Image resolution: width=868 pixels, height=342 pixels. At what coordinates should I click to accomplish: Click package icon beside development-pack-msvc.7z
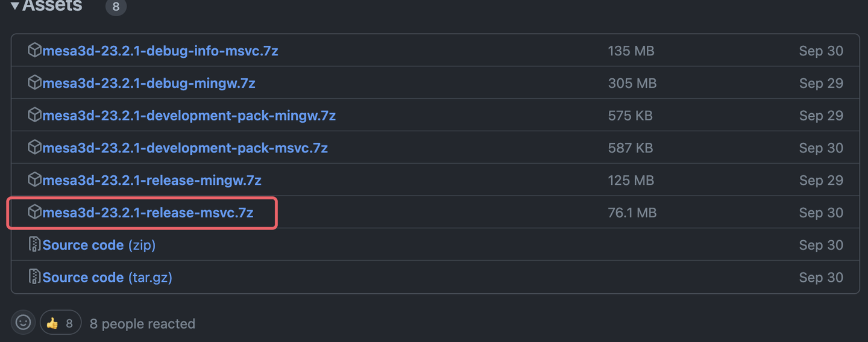point(34,148)
